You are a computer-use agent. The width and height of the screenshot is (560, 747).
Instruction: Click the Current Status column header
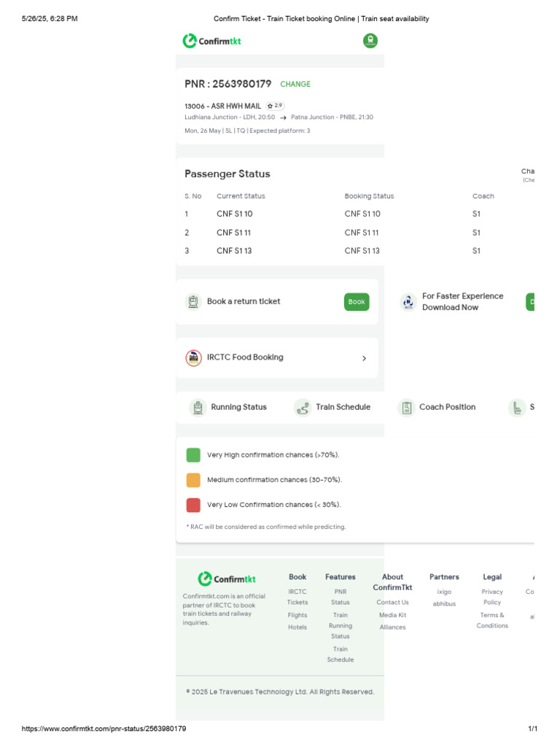tap(241, 196)
